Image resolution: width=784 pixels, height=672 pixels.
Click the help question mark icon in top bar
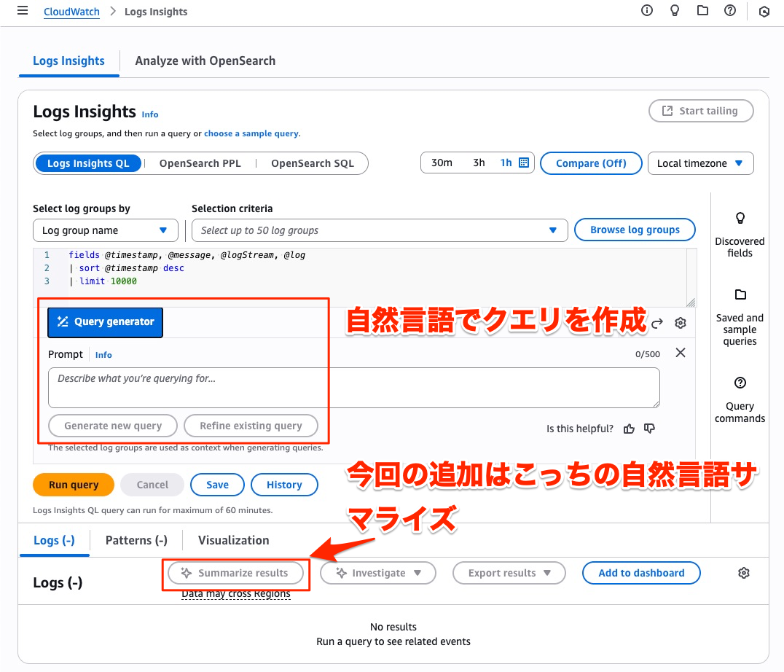coord(730,10)
